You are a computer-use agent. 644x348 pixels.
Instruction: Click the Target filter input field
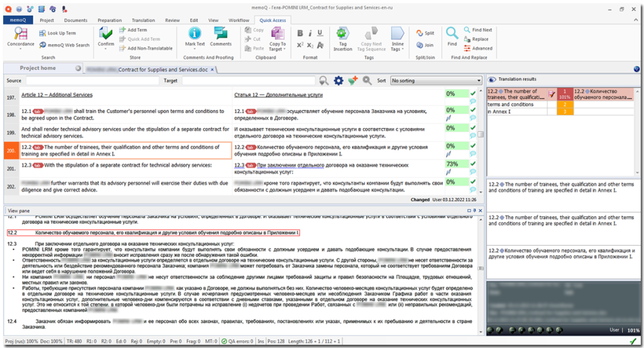tap(248, 81)
